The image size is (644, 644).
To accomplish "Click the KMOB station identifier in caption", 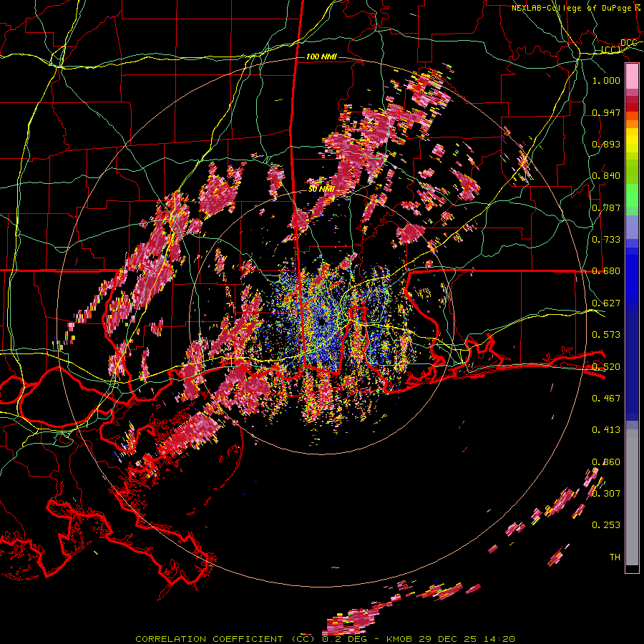I will (400, 639).
